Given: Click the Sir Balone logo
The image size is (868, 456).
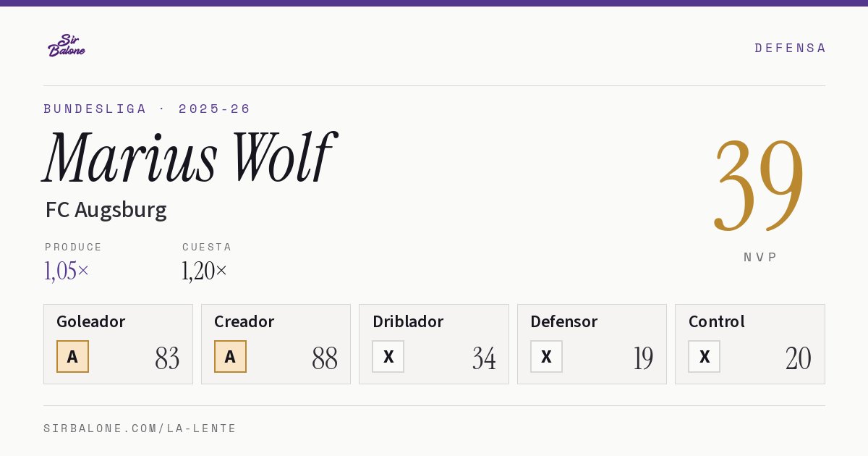Looking at the screenshot, I should pos(67,46).
